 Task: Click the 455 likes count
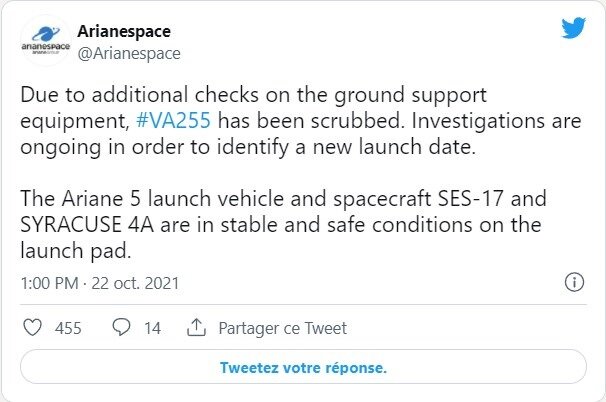tap(68, 328)
